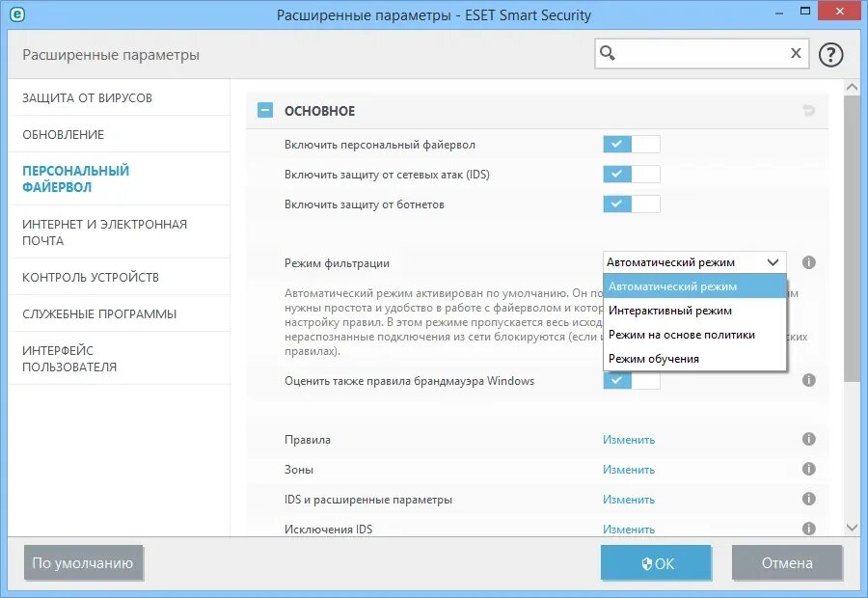Screen dimensions: 868x598
Task: Click Изменить link for Исключения IDS
Action: pos(628,530)
